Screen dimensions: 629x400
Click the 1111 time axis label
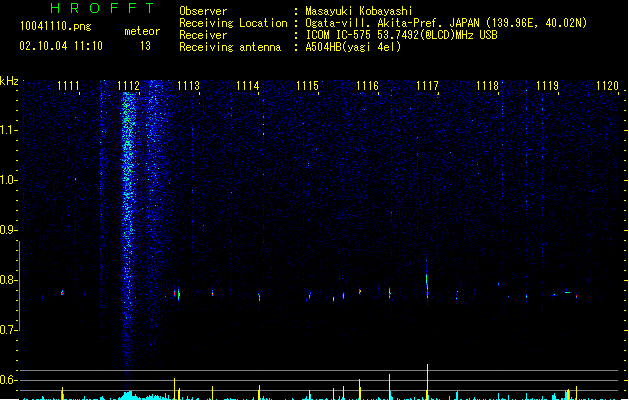click(68, 86)
